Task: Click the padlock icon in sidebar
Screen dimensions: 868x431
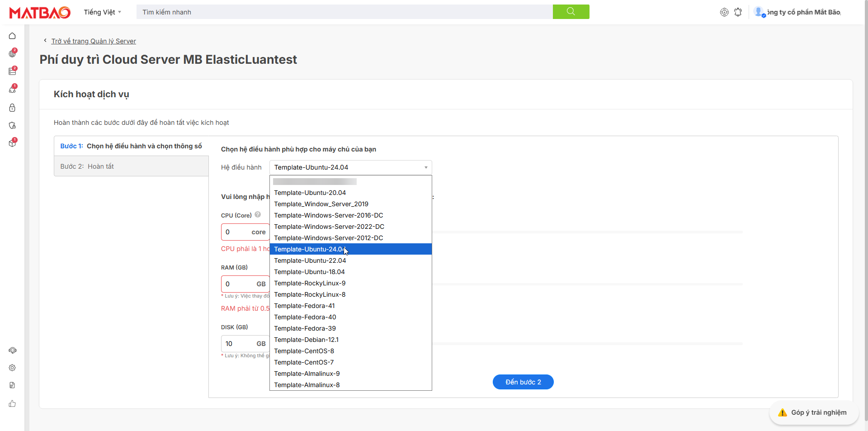Action: [12, 108]
